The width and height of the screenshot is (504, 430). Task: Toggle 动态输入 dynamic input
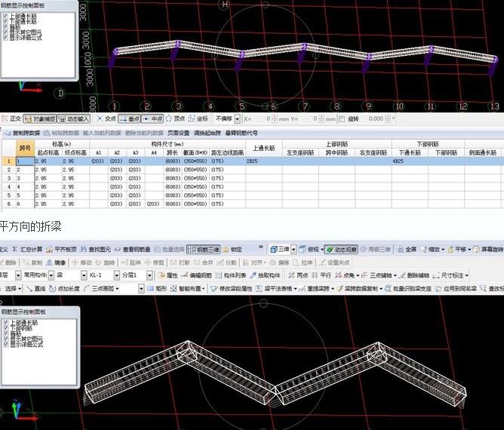(74, 119)
